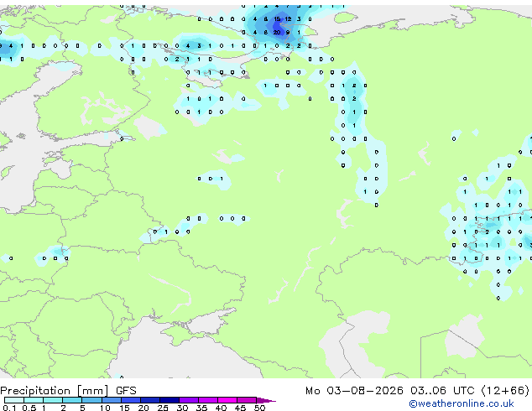Click the legend label '0.5'

point(29,408)
